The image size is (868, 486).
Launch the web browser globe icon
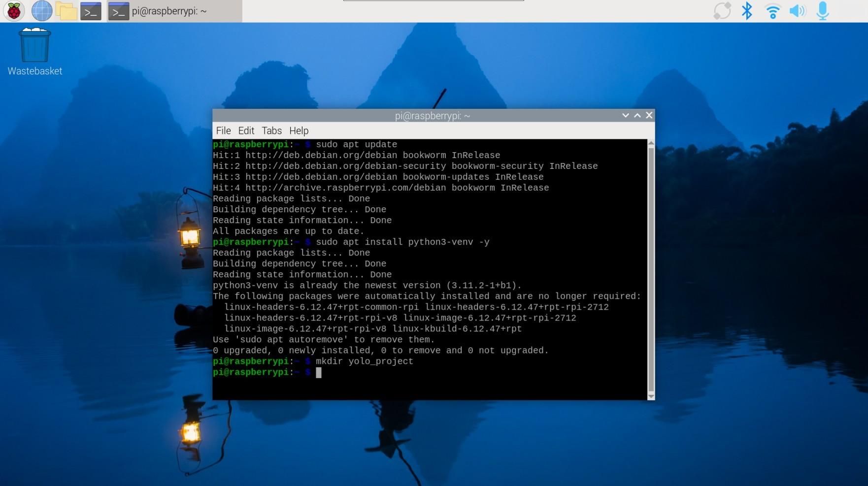42,11
